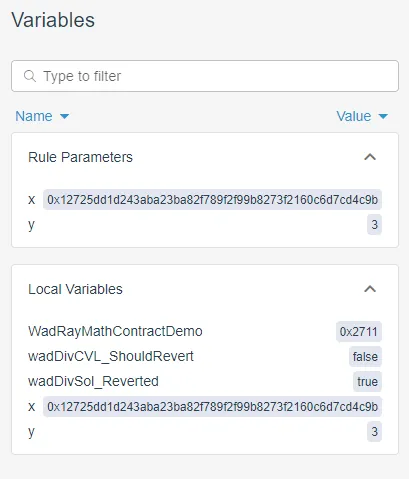The height and width of the screenshot is (479, 409).
Task: Open the Value column sort dropdown
Action: point(362,116)
